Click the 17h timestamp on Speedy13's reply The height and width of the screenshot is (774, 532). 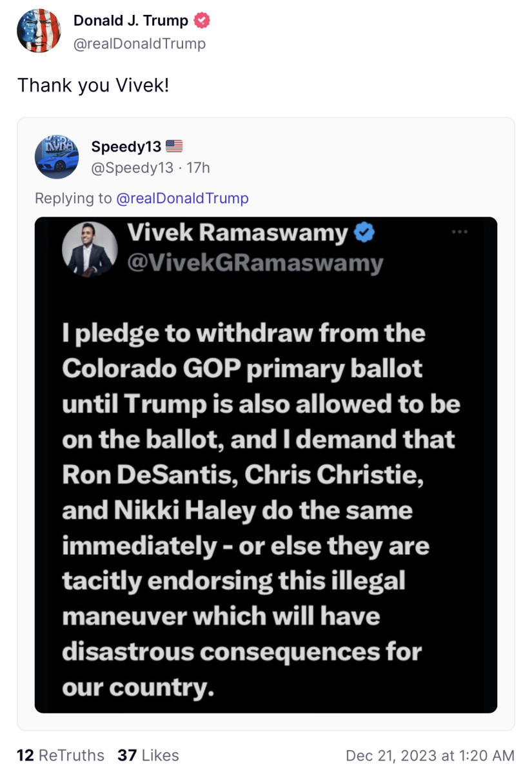click(x=201, y=168)
